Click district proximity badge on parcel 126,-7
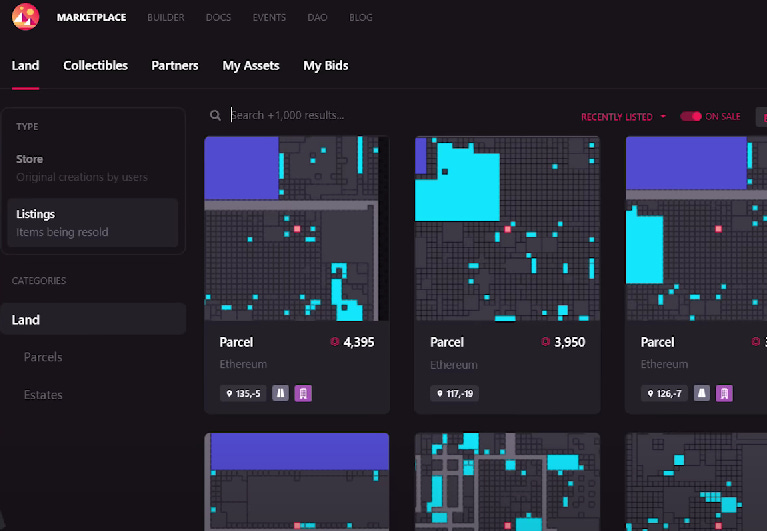 (724, 393)
